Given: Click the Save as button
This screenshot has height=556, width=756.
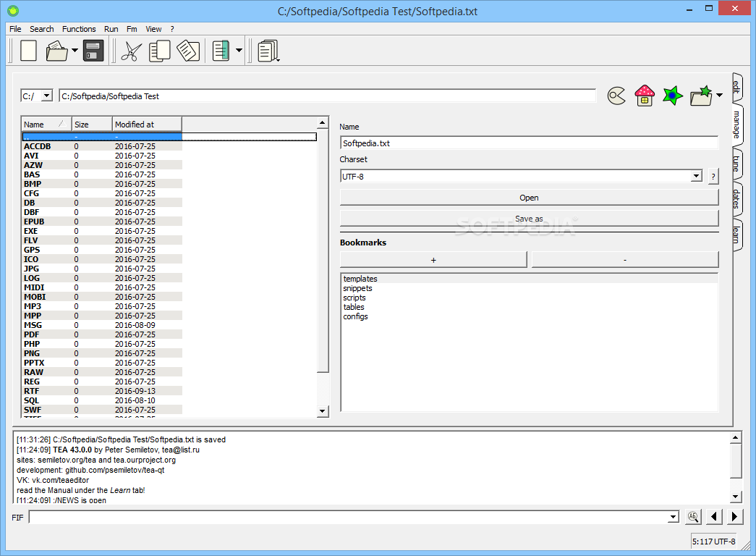Looking at the screenshot, I should 529,219.
